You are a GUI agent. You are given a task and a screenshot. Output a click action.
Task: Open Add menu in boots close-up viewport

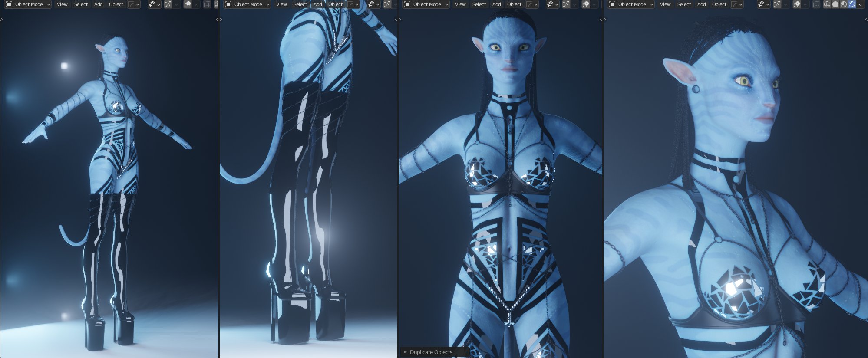click(x=318, y=4)
